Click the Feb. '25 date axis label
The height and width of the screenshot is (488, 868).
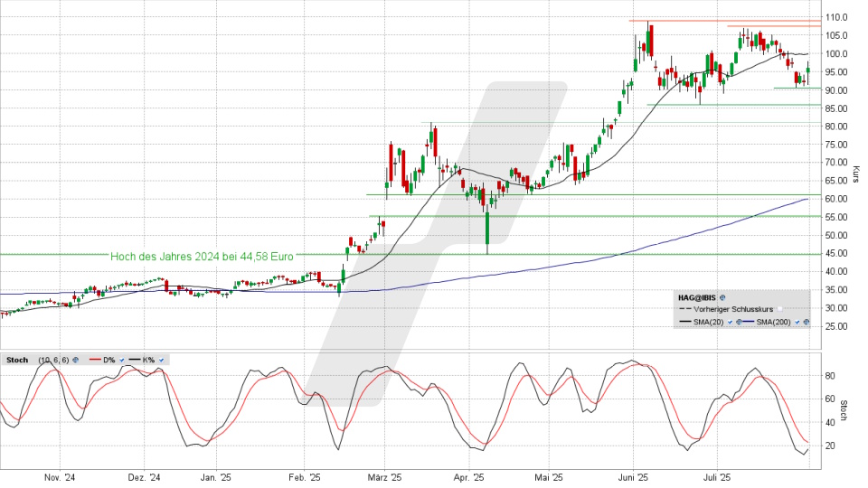click(x=305, y=477)
